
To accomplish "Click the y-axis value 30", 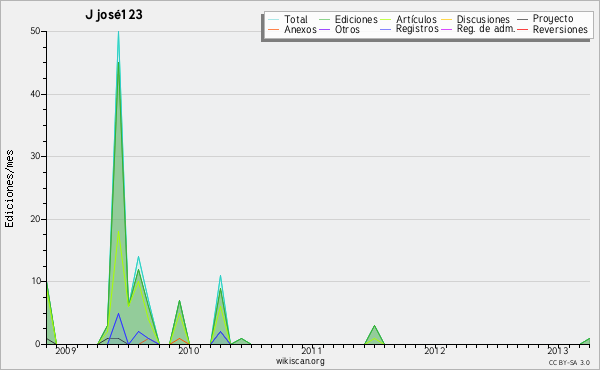I will coord(35,156).
